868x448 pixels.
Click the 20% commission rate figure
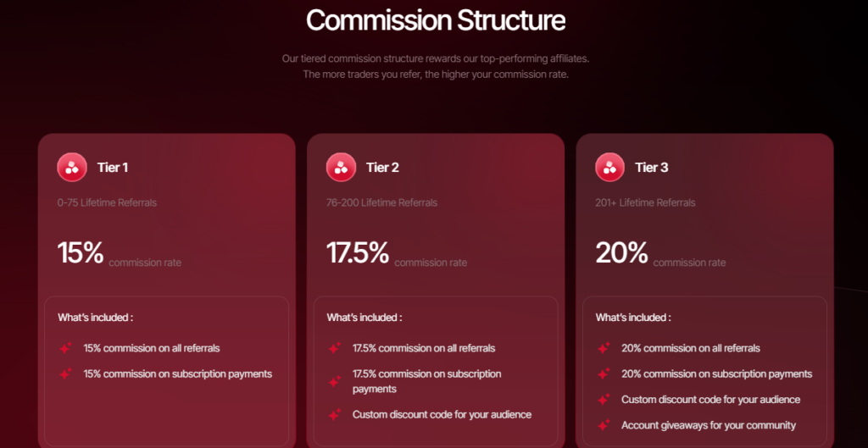tap(621, 252)
